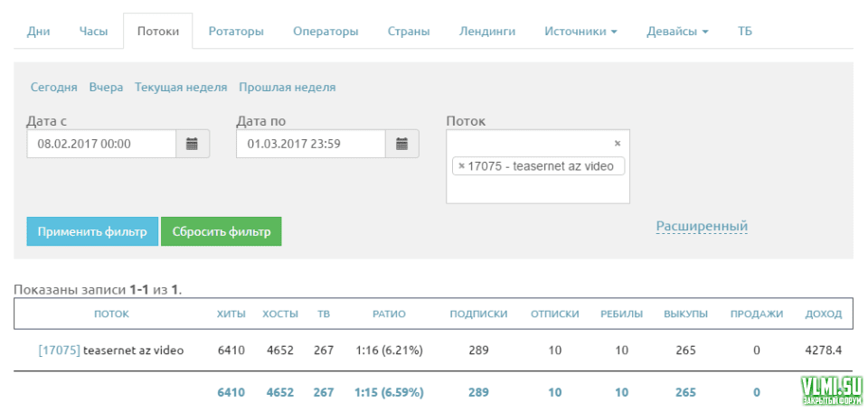Expand the Источники dropdown tab

click(x=580, y=31)
